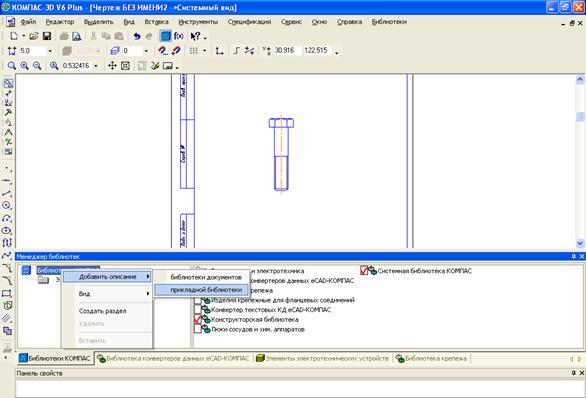Viewport: 586px width, 398px height.
Task: Select the Geometry panel in left sidebar
Action: (8, 83)
